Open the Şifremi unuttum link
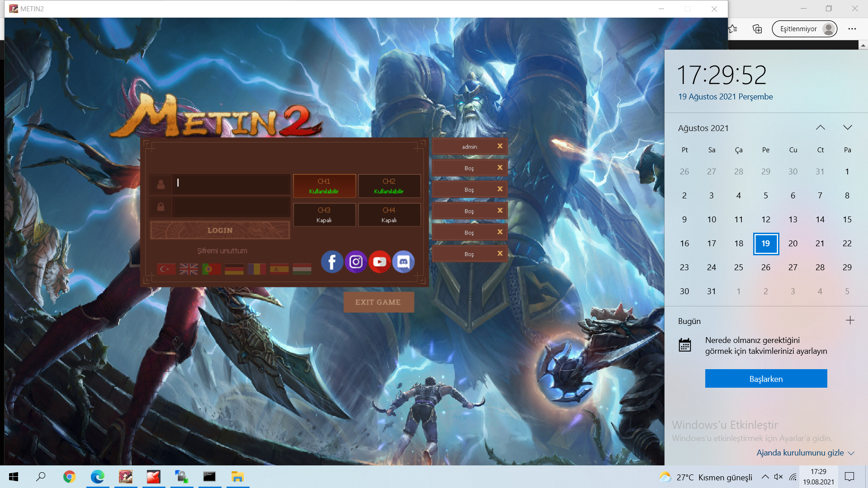The image size is (868, 488). coord(222,251)
